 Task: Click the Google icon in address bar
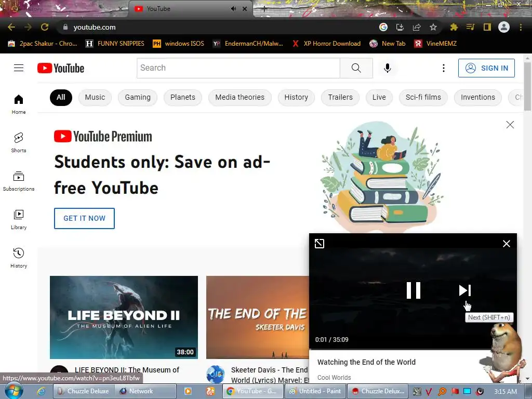coord(383,27)
